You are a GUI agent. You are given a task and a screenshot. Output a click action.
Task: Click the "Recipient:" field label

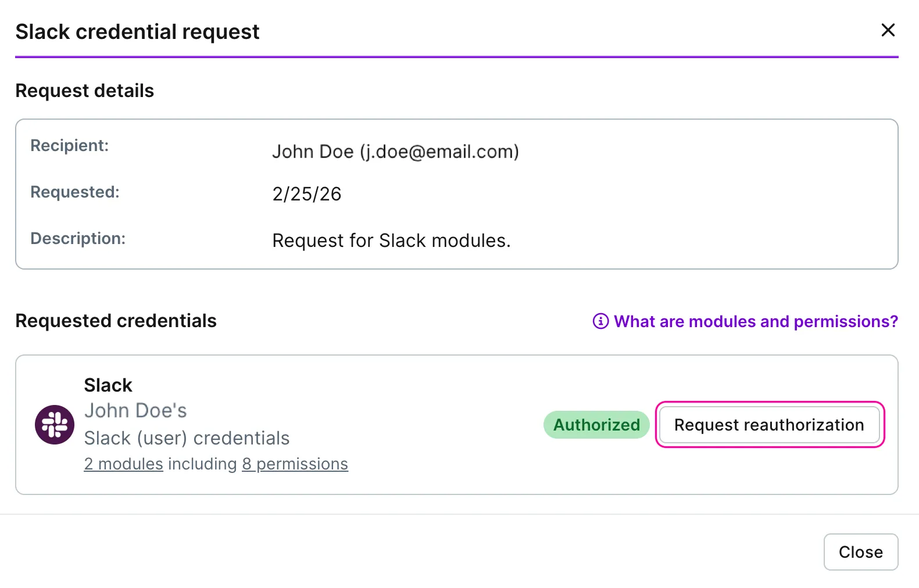(x=70, y=145)
